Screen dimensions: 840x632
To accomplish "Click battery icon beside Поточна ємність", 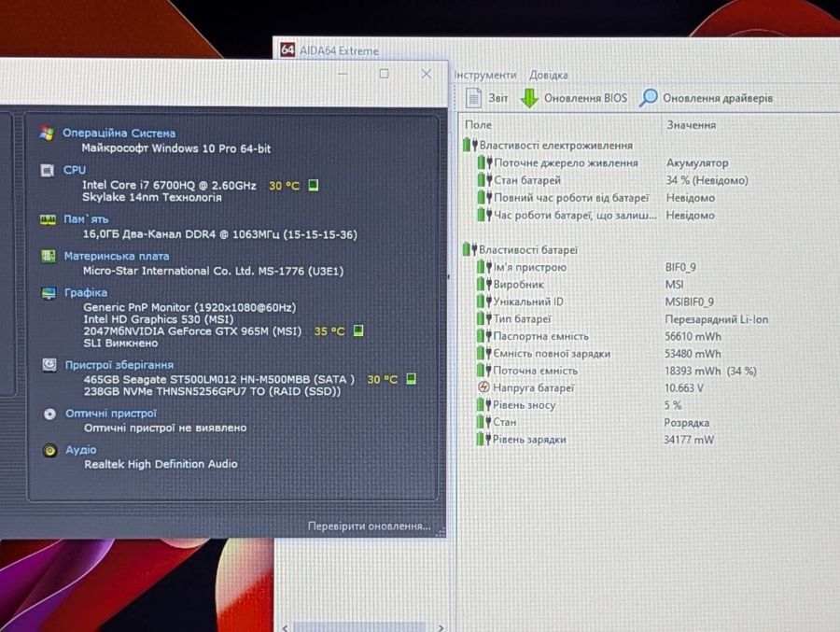I will click(483, 371).
